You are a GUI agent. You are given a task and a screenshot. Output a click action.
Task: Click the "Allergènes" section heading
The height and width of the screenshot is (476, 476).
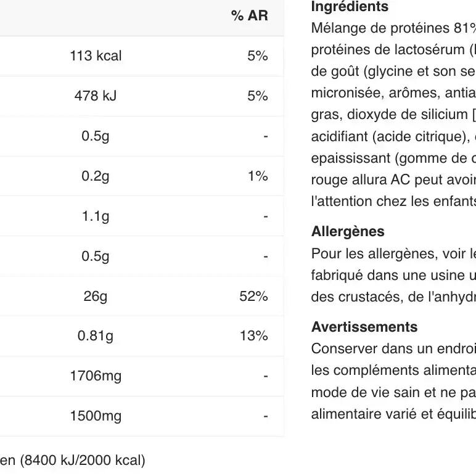point(348,232)
